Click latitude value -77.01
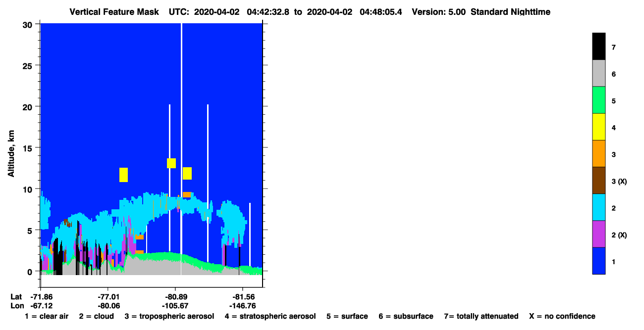644x330 pixels. point(108,296)
